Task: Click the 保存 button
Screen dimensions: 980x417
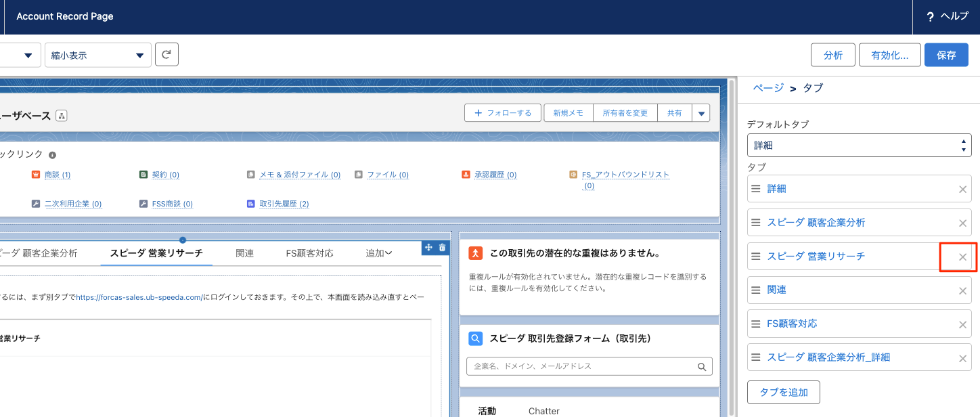Action: click(945, 56)
